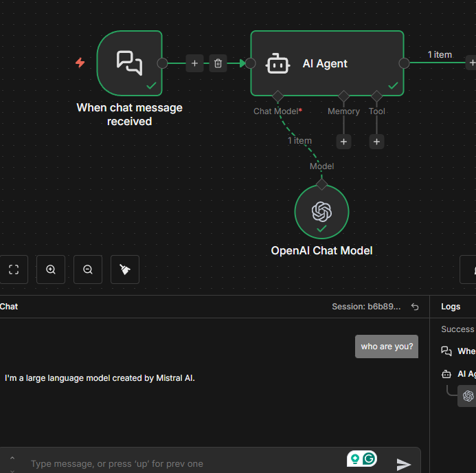Screen dimensions: 476x473
Task: Zoom out on the canvas
Action: (88, 269)
